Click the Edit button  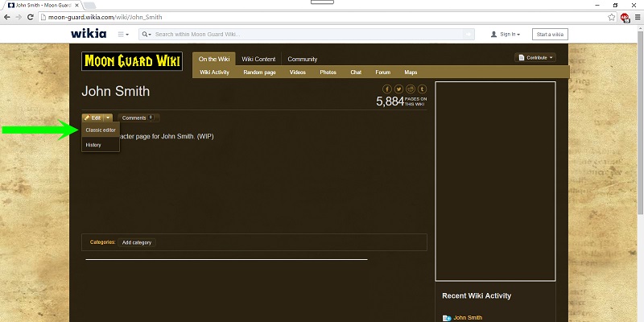click(93, 118)
